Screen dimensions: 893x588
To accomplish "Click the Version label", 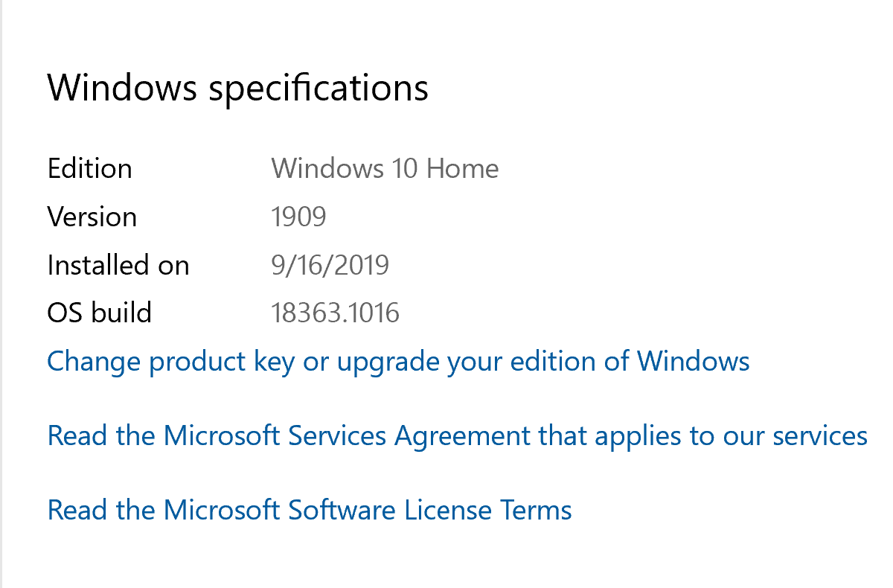I will click(x=92, y=216).
